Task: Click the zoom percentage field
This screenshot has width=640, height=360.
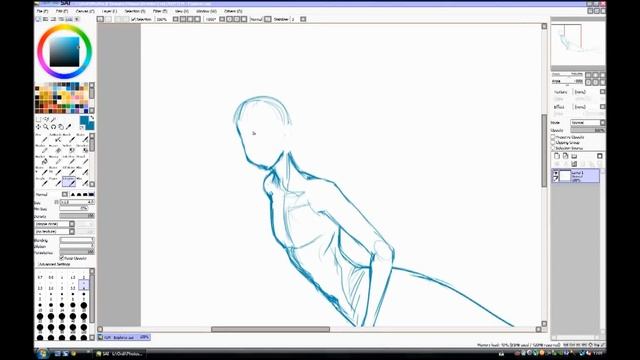Action: click(162, 19)
